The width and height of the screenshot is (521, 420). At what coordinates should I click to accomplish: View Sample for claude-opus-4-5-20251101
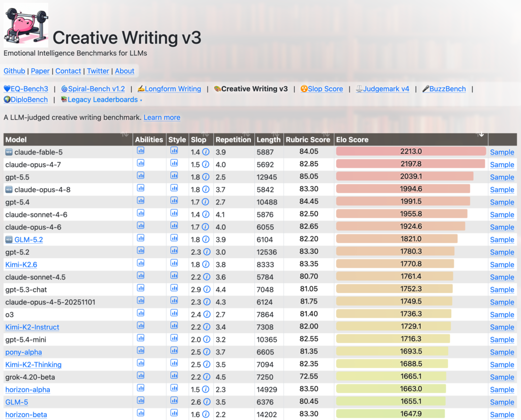(x=502, y=302)
